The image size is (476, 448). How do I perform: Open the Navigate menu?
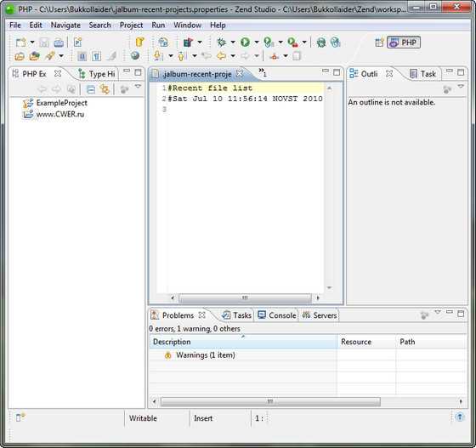65,26
